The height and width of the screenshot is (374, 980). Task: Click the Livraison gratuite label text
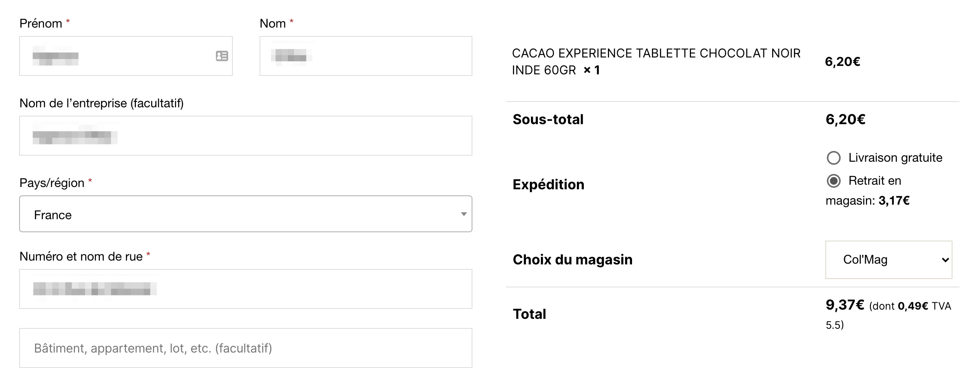click(x=895, y=158)
